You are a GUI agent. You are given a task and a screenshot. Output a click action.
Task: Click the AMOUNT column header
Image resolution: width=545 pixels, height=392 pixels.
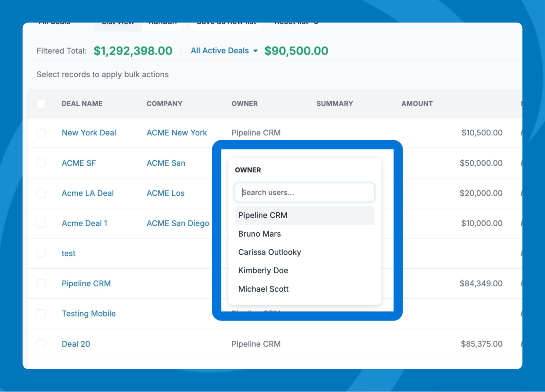click(417, 104)
